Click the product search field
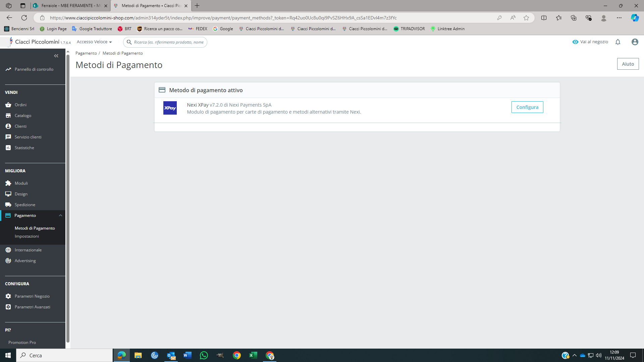 point(168,42)
